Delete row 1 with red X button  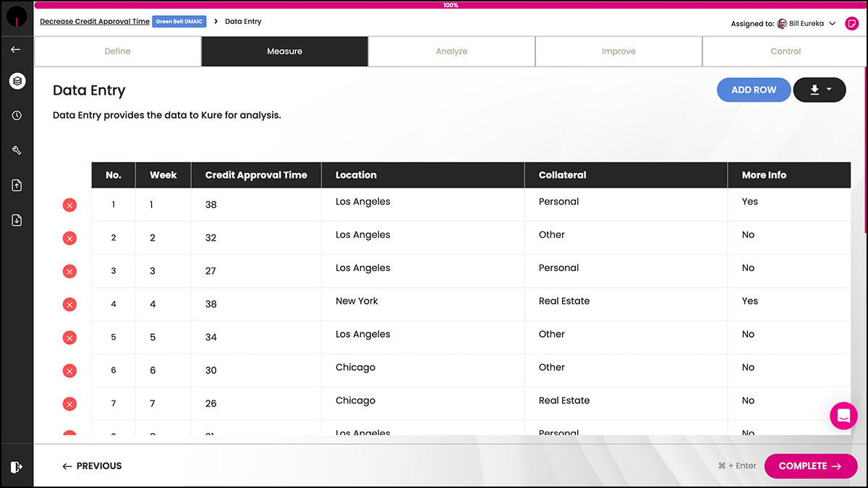(69, 205)
